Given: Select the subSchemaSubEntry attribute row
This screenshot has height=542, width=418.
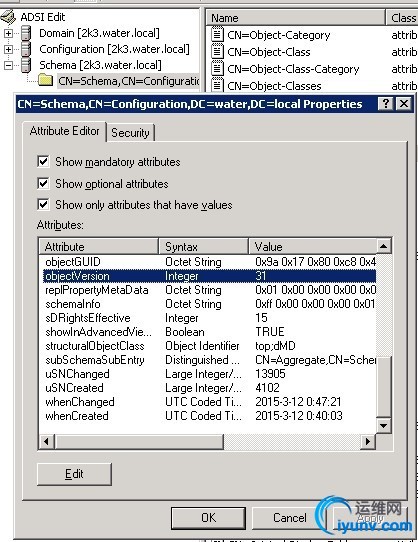Looking at the screenshot, I should (x=209, y=360).
